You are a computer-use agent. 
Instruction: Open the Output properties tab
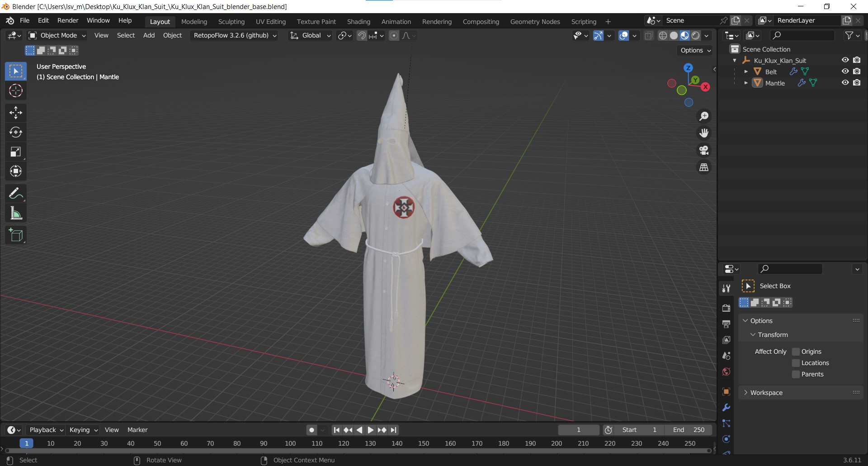(726, 324)
